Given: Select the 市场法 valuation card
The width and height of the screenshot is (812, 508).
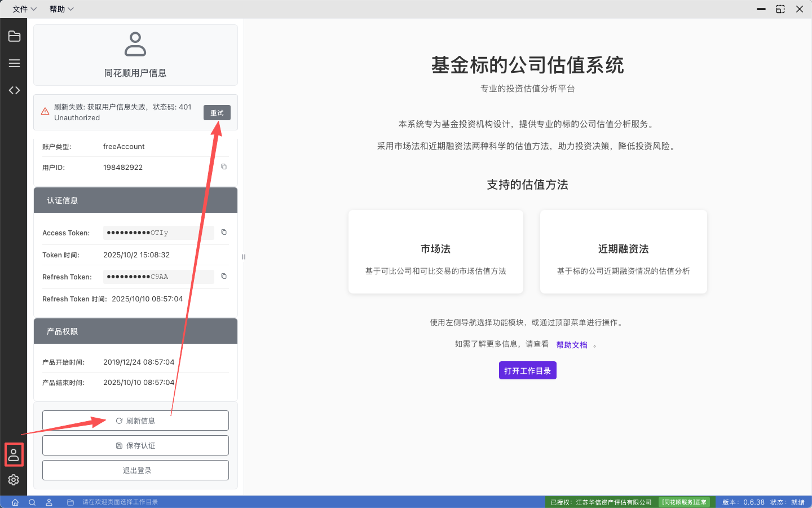Looking at the screenshot, I should tap(436, 252).
